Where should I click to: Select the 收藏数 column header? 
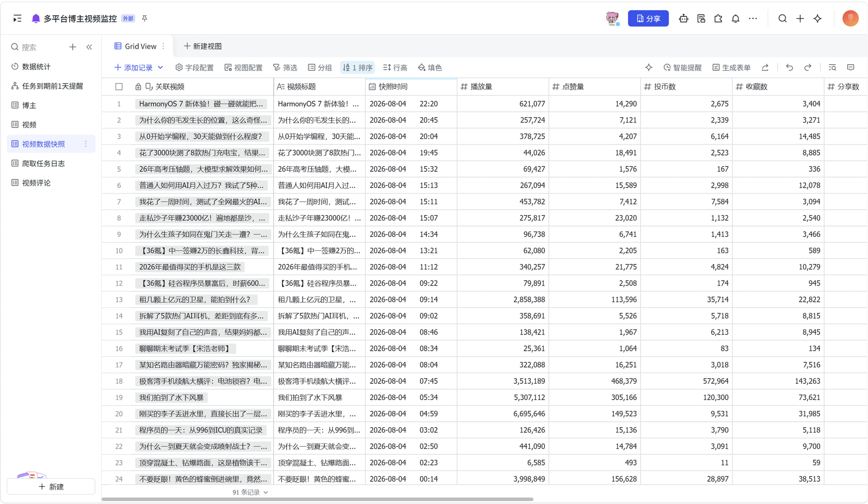pos(778,87)
